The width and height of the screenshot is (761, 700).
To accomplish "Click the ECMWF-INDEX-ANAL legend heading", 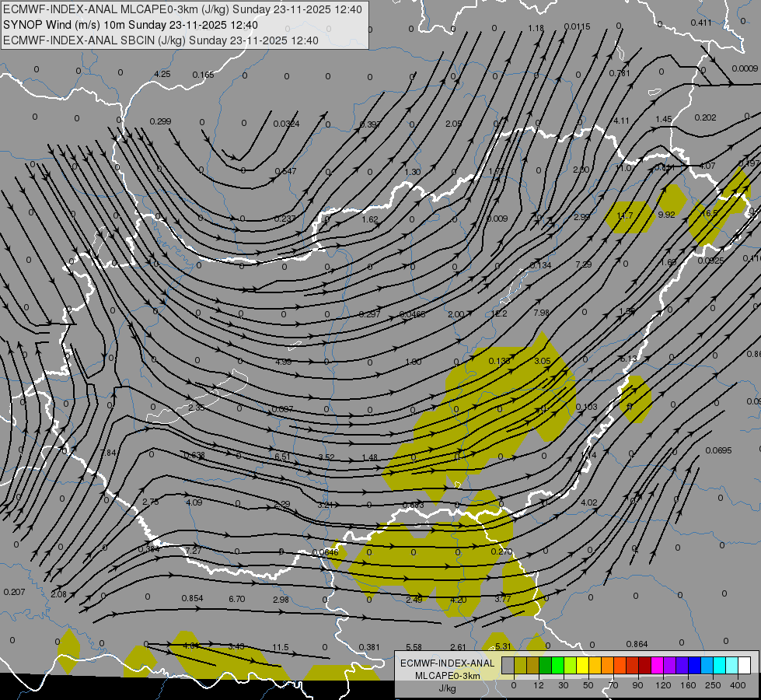I will (x=447, y=663).
